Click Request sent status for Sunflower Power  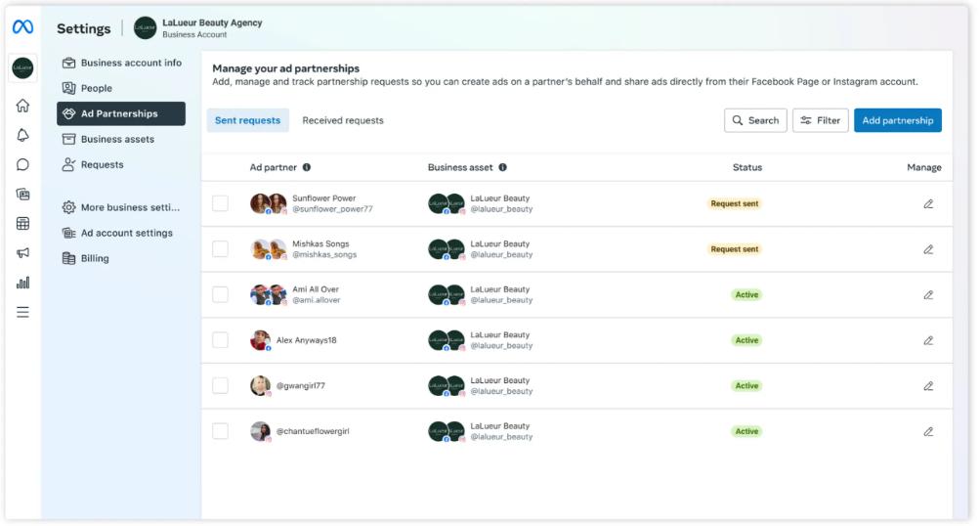point(735,204)
